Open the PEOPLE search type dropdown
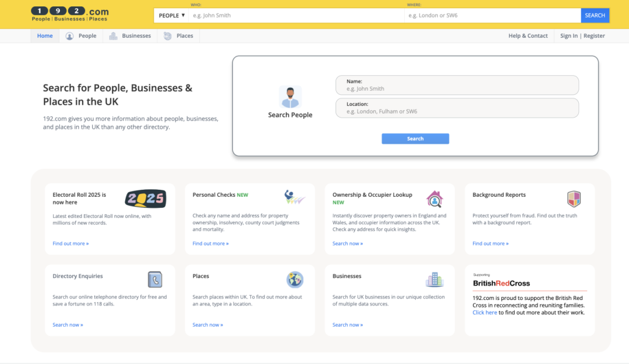Viewport: 629px width, 364px height. click(x=172, y=16)
